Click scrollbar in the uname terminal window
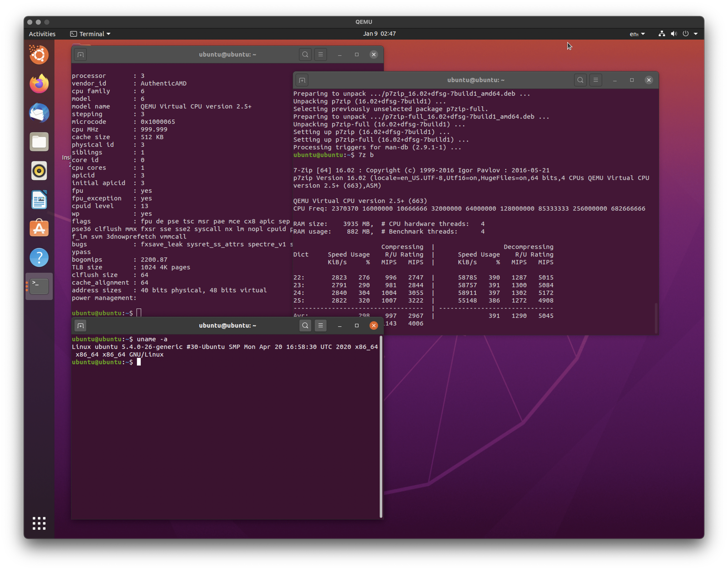This screenshot has height=570, width=728. 381,427
